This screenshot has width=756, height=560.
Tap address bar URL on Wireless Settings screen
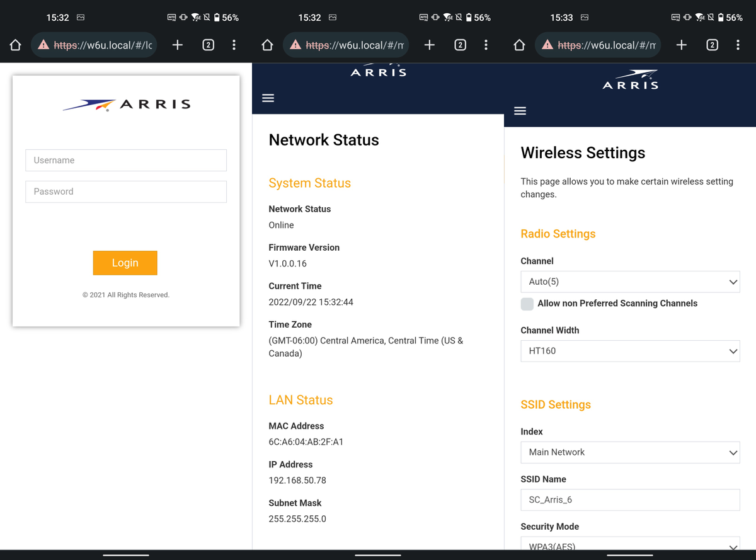pyautogui.click(x=607, y=45)
